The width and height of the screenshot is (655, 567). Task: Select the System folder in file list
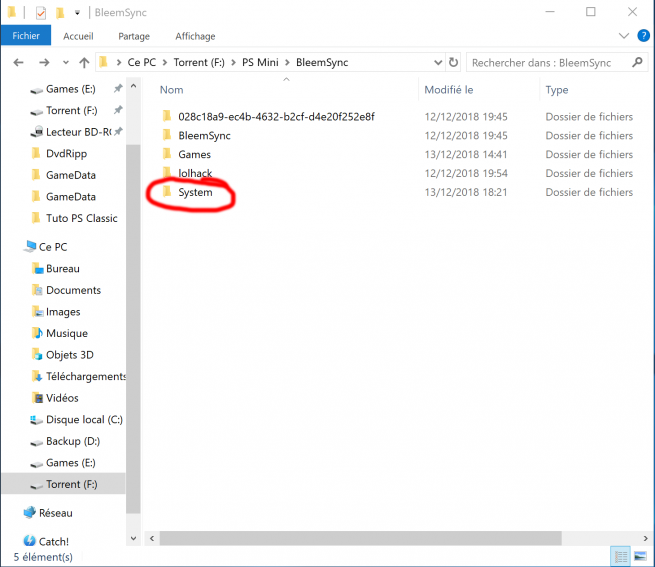[x=195, y=192]
